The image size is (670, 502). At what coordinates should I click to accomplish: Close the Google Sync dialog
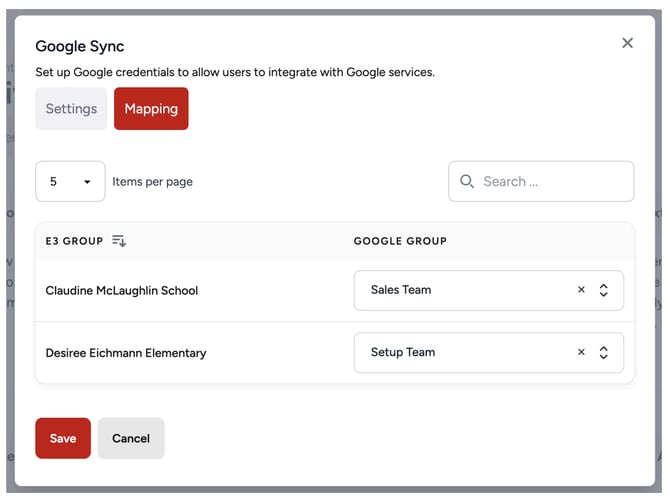pos(627,43)
